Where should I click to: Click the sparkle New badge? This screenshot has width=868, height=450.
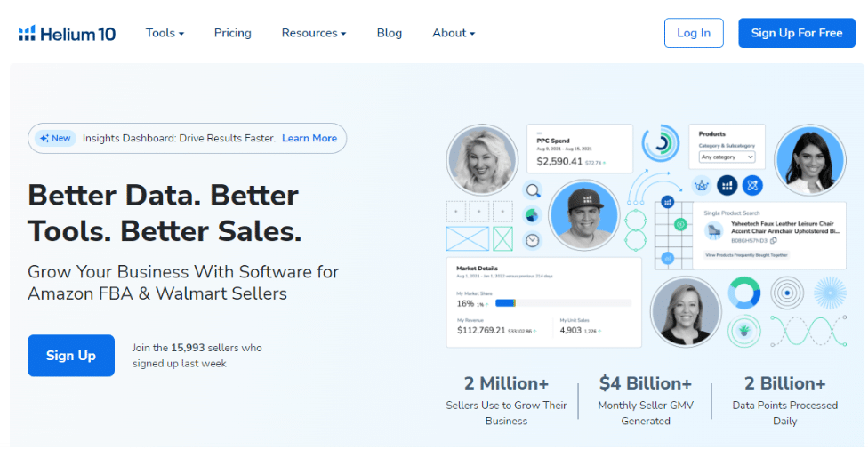tap(55, 138)
